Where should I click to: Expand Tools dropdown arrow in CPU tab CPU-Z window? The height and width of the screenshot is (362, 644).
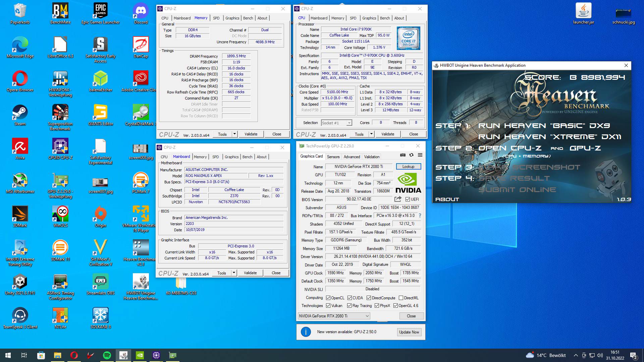[371, 134]
